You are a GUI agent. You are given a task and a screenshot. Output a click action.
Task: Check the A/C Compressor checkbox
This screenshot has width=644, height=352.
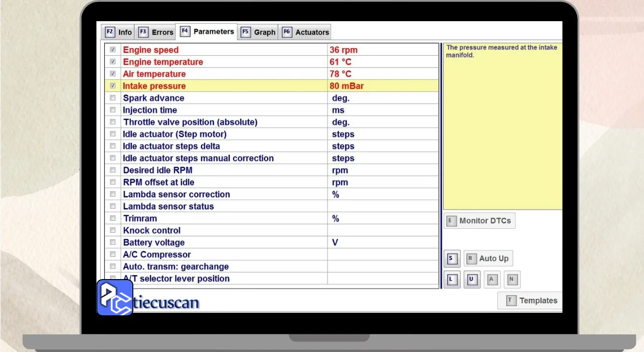tap(113, 254)
